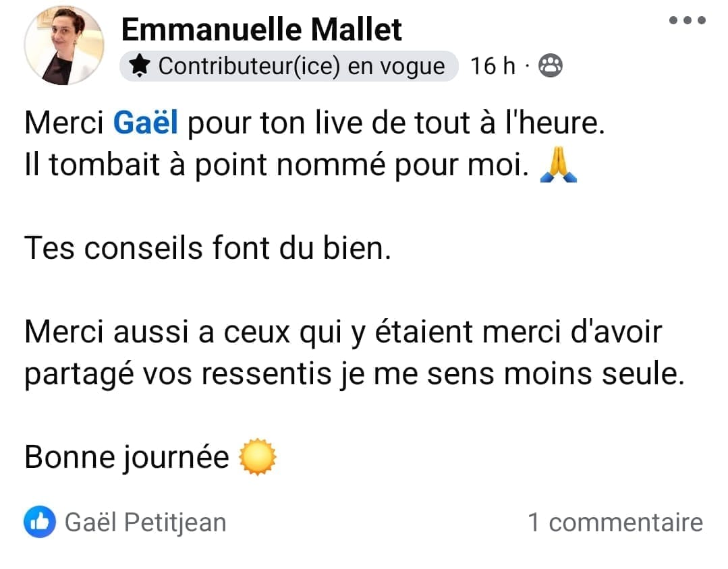Open Gaël Petitjean's name in reactions
Image resolution: width=728 pixels, height=569 pixels.
click(x=145, y=522)
